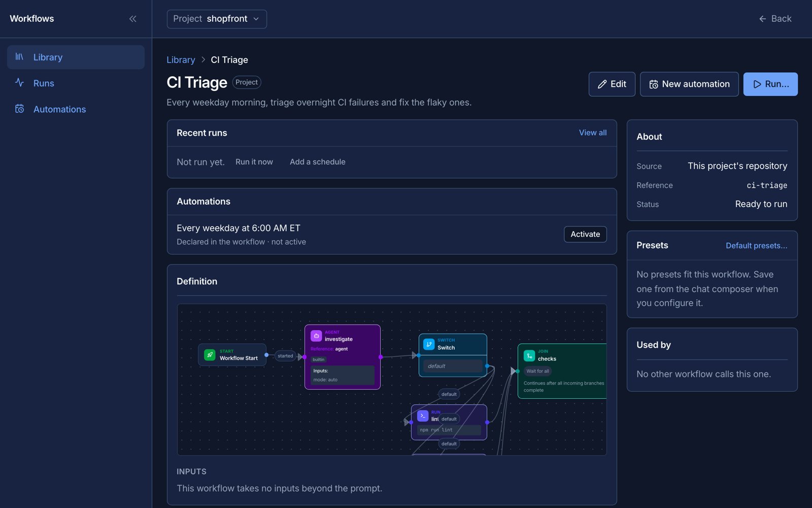The image size is (812, 508).
Task: Click the lint run node terminal icon
Action: (423, 416)
